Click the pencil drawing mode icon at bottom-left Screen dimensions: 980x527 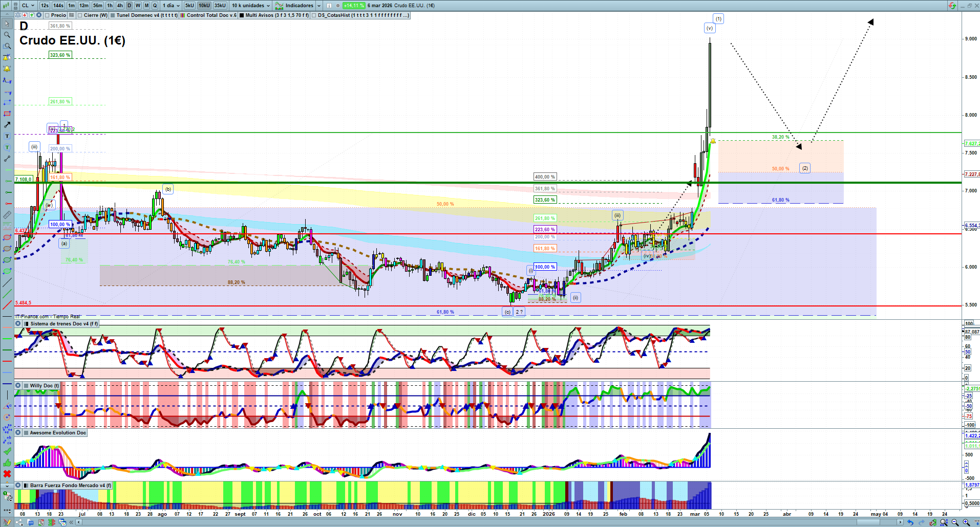pos(7,522)
